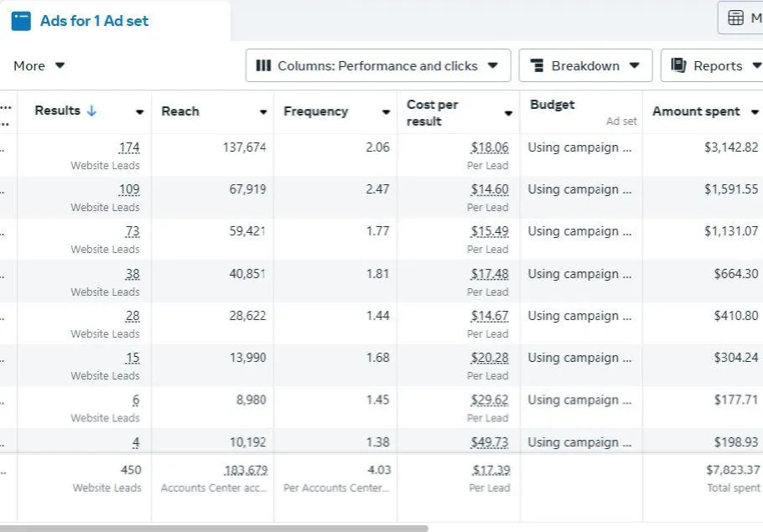763x532 pixels.
Task: Click the Reports document icon
Action: click(678, 65)
